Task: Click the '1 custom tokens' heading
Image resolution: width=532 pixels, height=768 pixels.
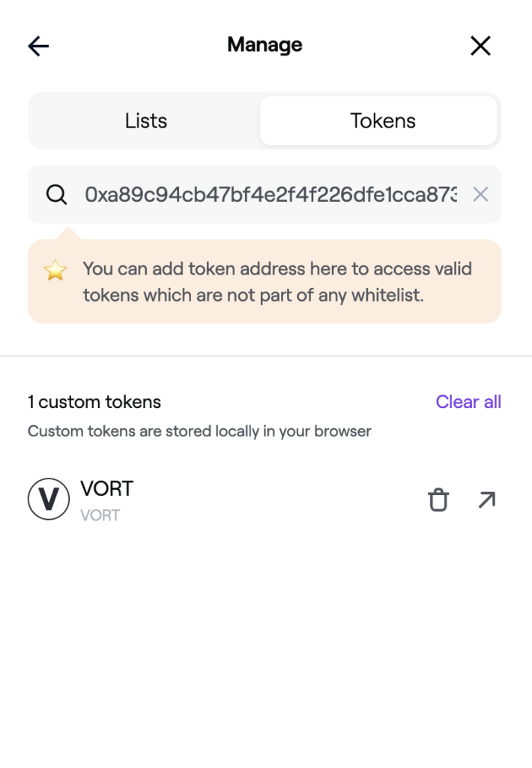Action: [94, 402]
